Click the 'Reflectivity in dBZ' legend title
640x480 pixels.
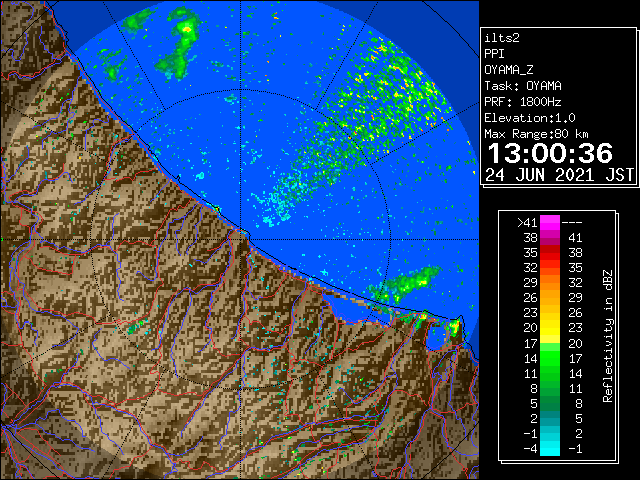point(608,336)
